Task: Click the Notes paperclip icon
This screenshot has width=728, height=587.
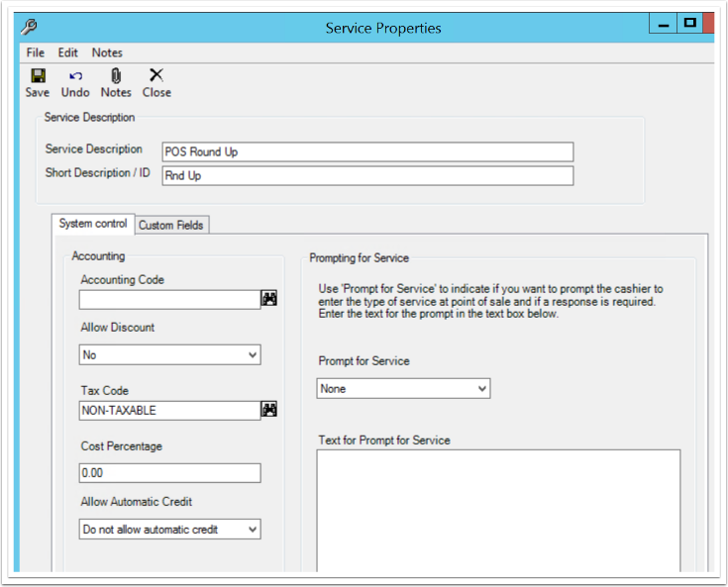Action: coord(116,75)
